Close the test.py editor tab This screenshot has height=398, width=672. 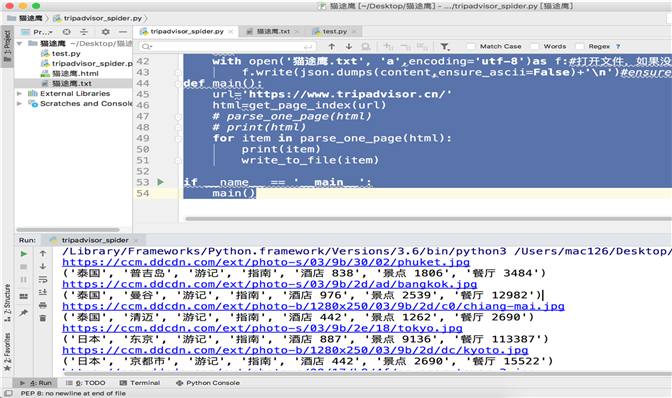pyautogui.click(x=354, y=31)
